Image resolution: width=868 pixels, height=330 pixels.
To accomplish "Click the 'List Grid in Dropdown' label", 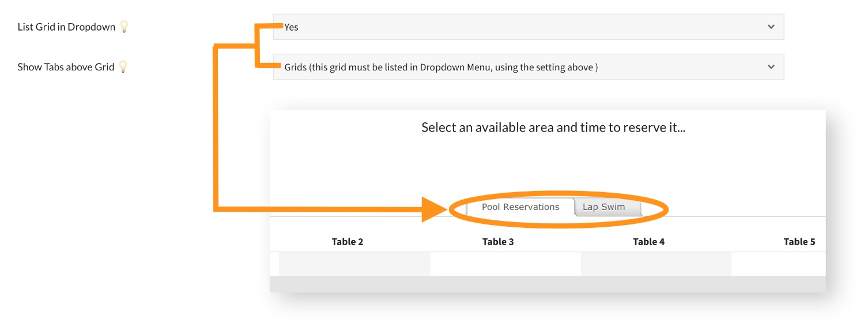I will coord(66,27).
